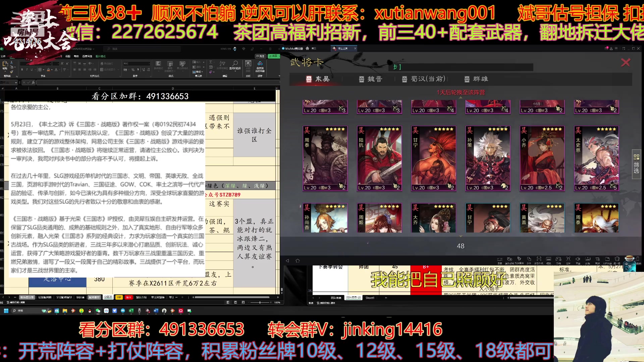Click the fill color bucket swatch
Screen dimensions: 644x362
pos(48,69)
